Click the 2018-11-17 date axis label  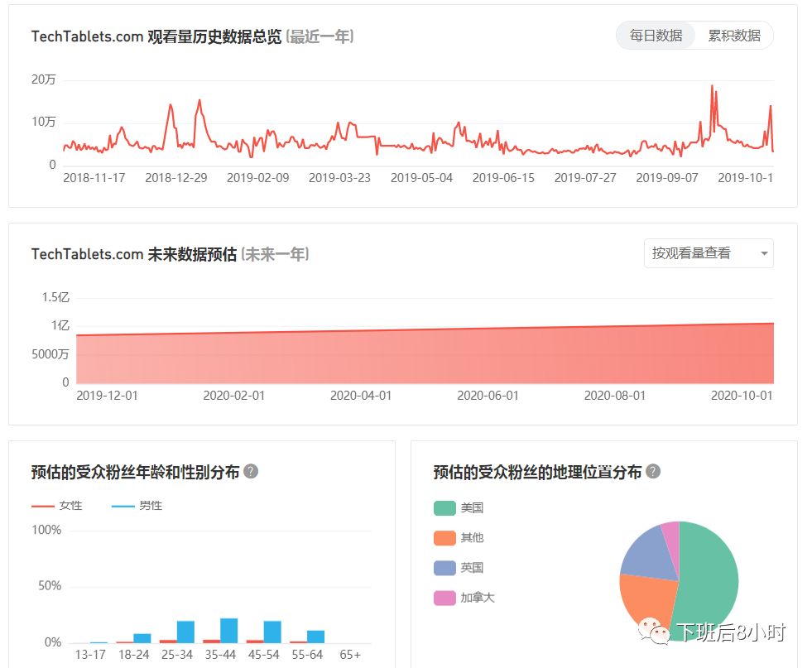pyautogui.click(x=94, y=178)
